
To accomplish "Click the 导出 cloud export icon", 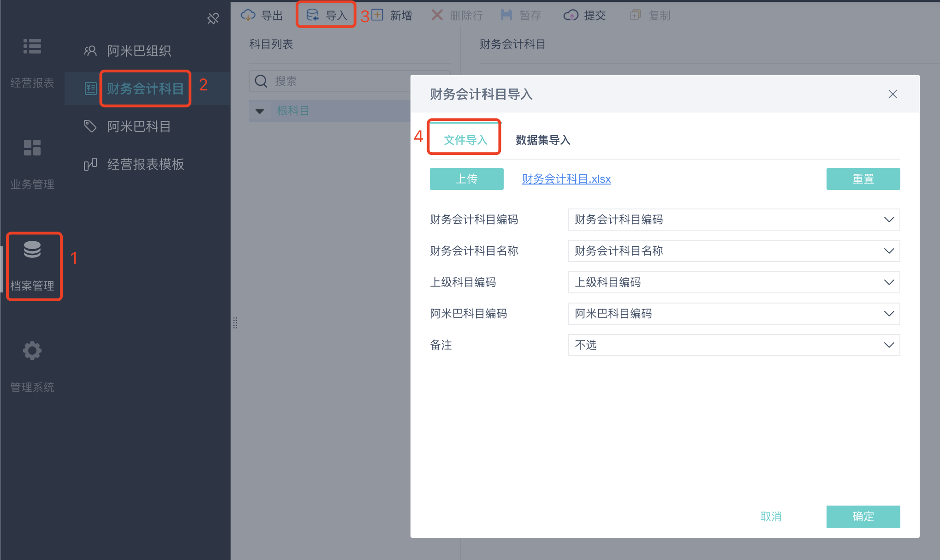I will 248,15.
